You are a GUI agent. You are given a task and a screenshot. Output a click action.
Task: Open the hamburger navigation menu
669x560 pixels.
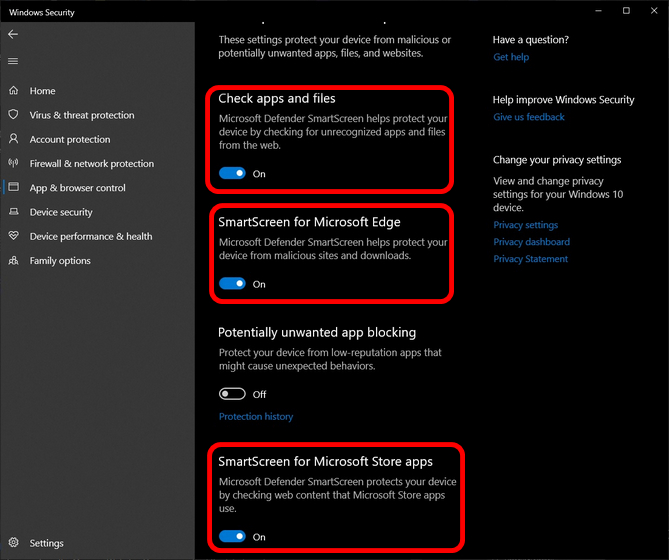click(x=13, y=61)
